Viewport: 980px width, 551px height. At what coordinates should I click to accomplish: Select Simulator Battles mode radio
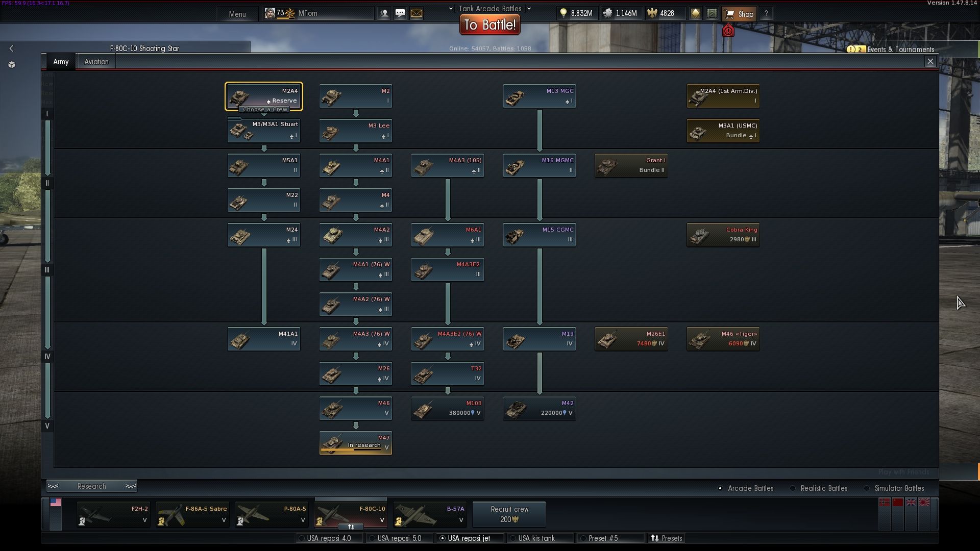pos(867,488)
